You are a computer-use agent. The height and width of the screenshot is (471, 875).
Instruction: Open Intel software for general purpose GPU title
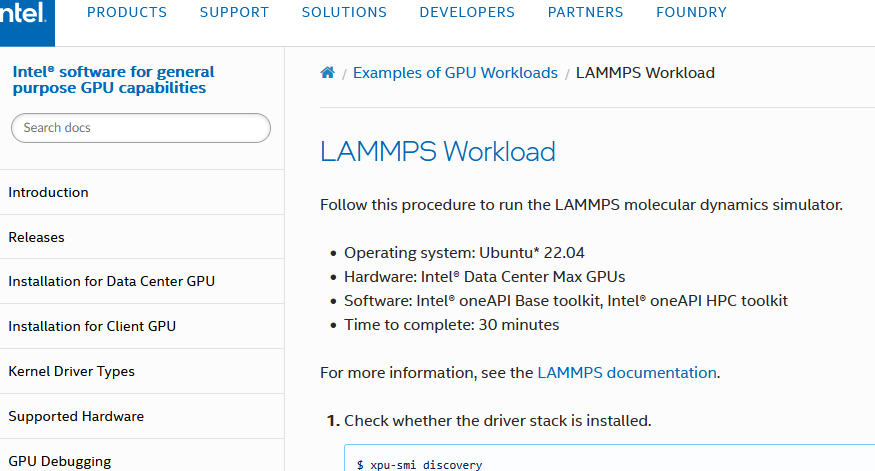tap(113, 80)
